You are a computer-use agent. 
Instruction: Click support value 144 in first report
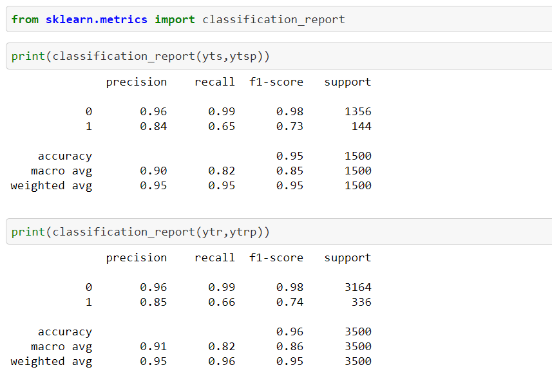coord(361,126)
